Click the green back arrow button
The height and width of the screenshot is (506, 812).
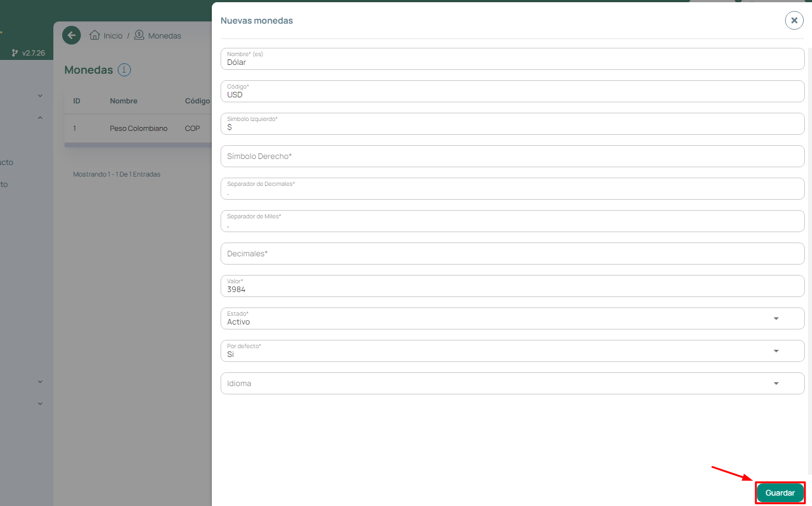pyautogui.click(x=72, y=35)
